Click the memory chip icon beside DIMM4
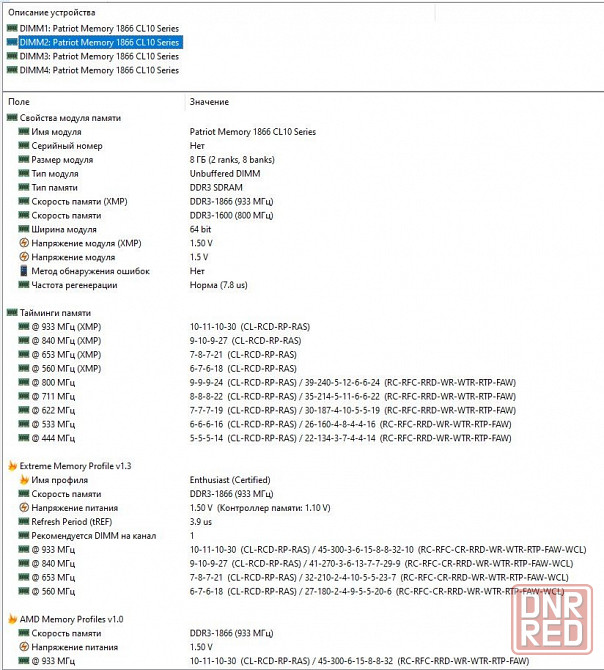 (12, 70)
